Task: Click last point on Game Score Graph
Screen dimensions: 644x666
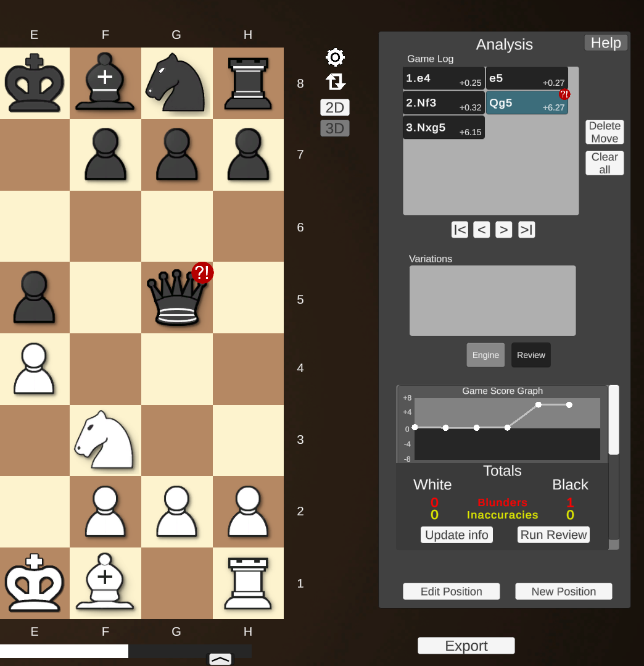Action: (x=569, y=405)
